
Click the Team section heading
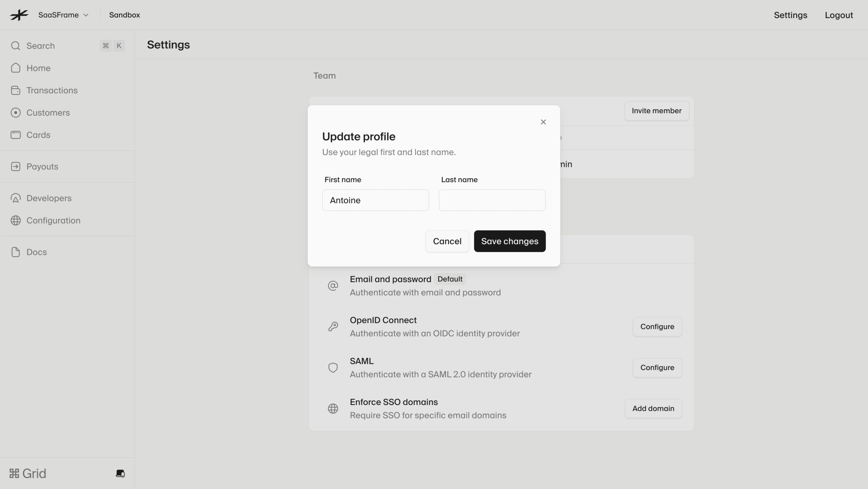coord(324,76)
